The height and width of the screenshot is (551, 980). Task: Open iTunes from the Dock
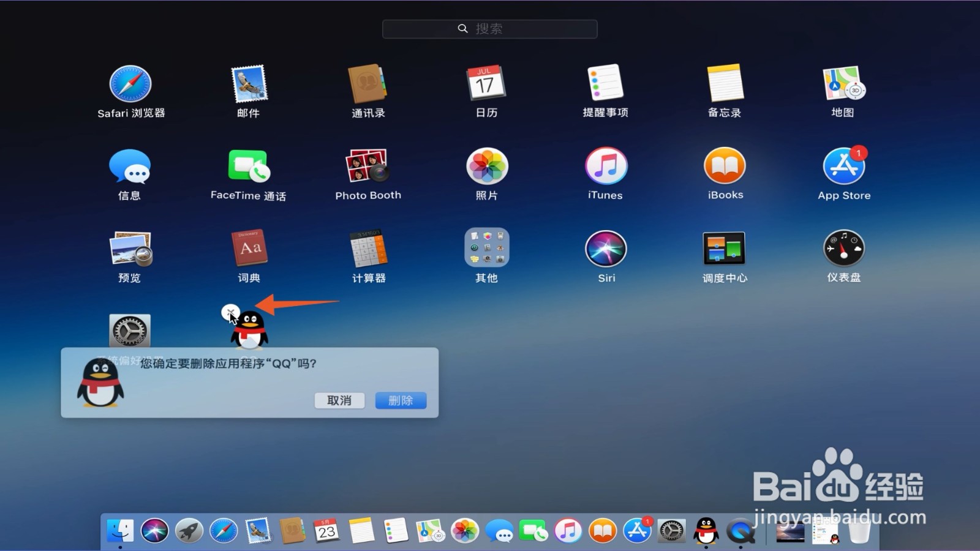[x=568, y=530]
